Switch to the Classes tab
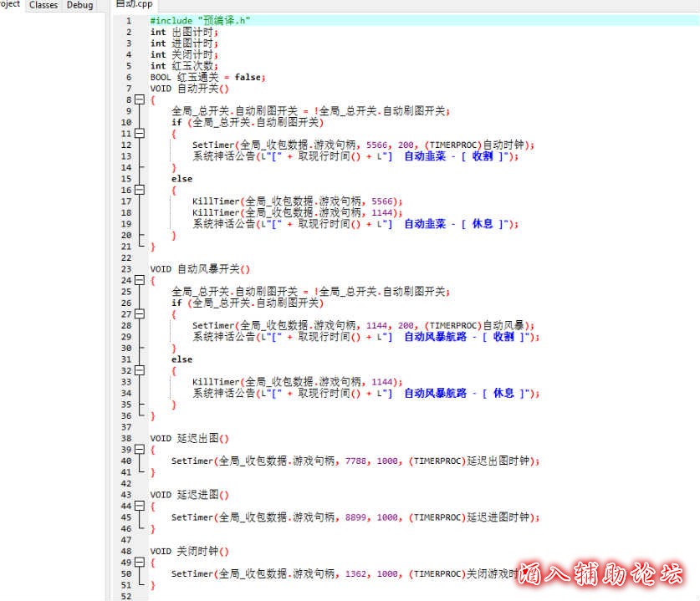This screenshot has height=601, width=700. (x=43, y=5)
